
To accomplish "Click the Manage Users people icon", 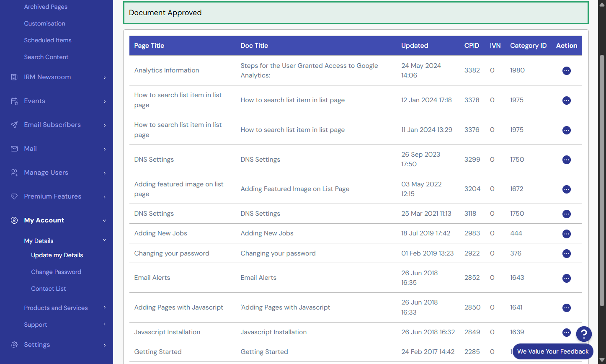I will pos(14,173).
